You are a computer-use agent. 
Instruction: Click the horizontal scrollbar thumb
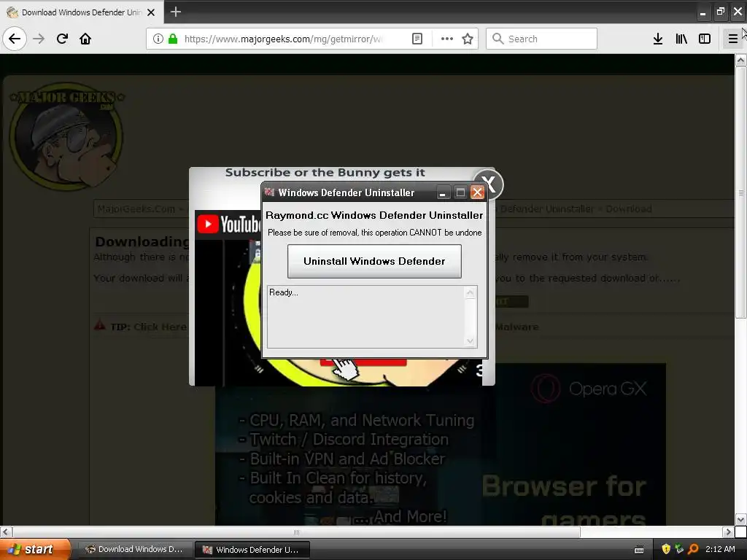[296, 532]
